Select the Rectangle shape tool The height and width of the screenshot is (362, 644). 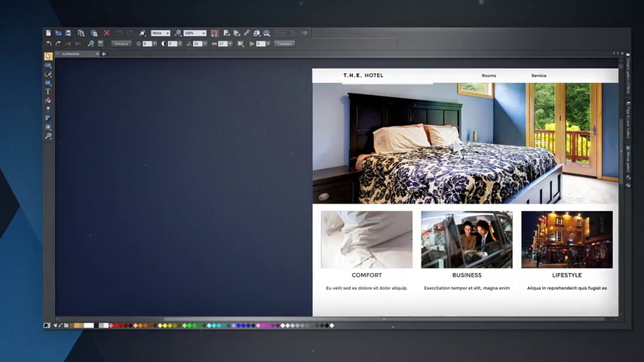[x=48, y=83]
